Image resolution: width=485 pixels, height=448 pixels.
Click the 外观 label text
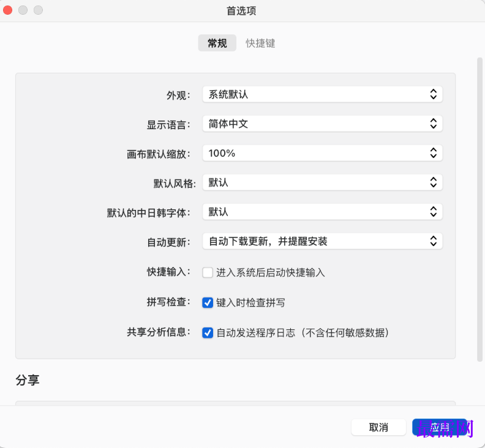(178, 95)
